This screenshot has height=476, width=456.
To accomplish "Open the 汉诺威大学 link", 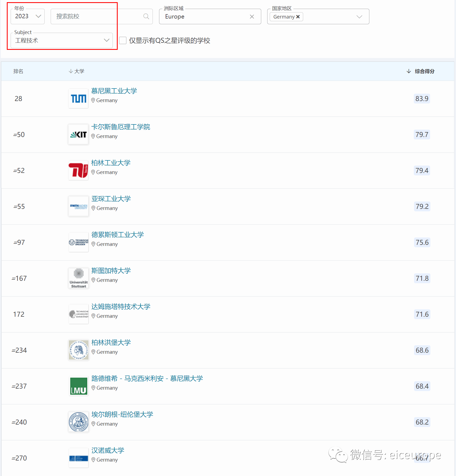I will pyautogui.click(x=108, y=450).
